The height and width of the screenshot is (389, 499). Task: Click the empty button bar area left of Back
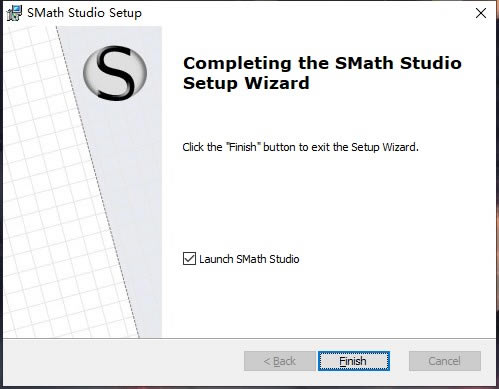pos(123,361)
